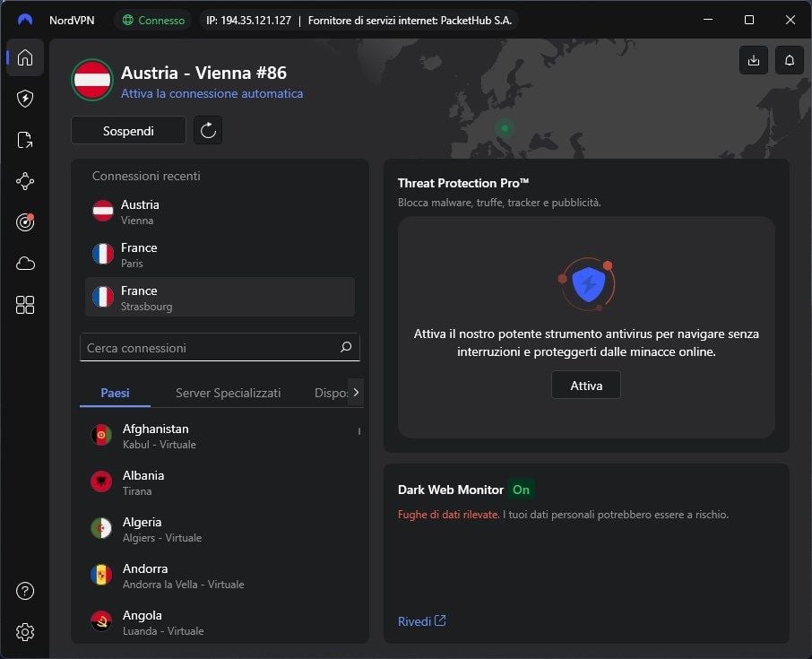Click the Connessioni recenti header

click(x=146, y=176)
